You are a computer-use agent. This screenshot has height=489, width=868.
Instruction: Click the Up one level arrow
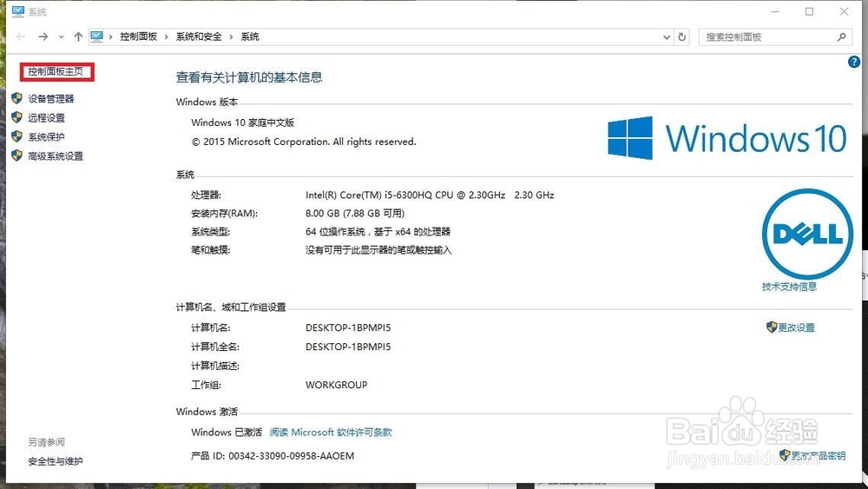78,36
